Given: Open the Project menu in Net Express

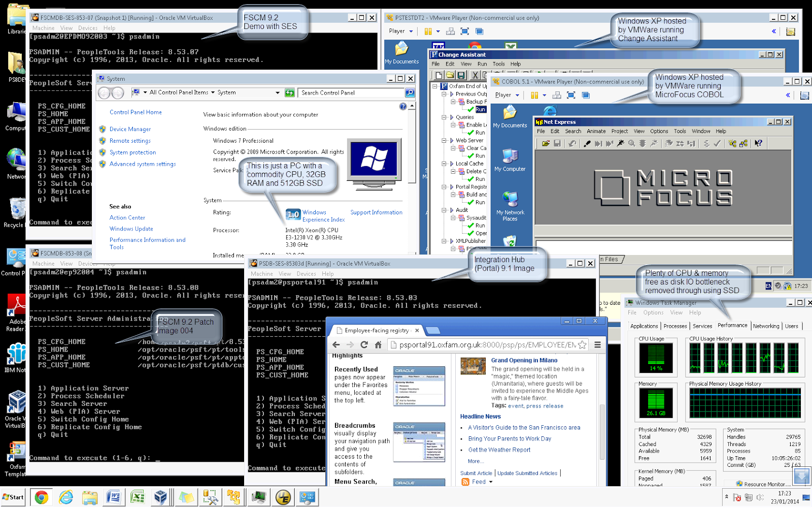Looking at the screenshot, I should pos(620,131).
